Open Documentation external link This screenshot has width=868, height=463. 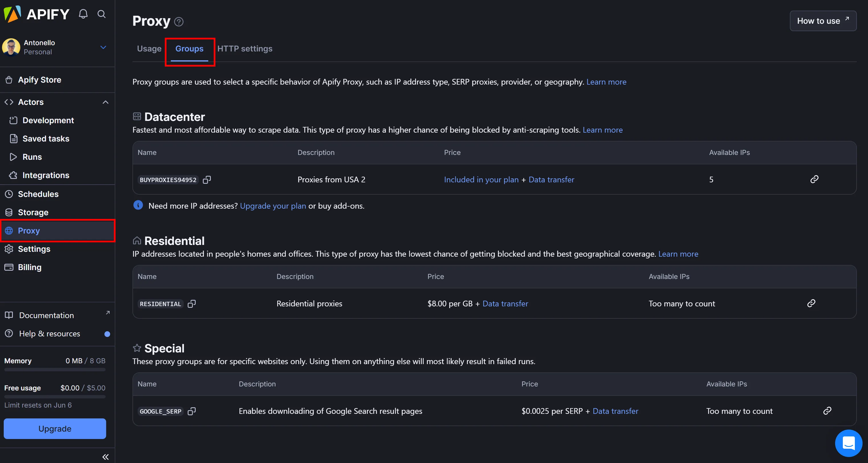(x=57, y=315)
